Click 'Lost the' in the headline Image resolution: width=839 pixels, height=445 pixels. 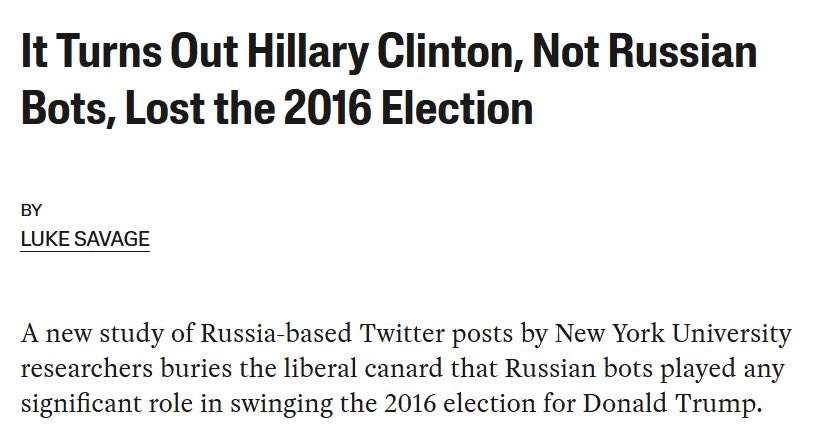[200, 107]
